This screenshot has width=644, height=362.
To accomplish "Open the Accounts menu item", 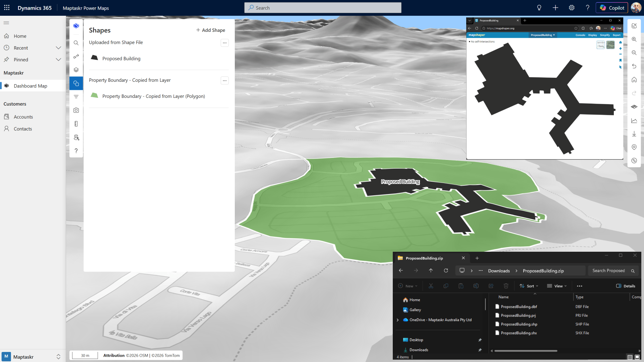I will point(23,117).
